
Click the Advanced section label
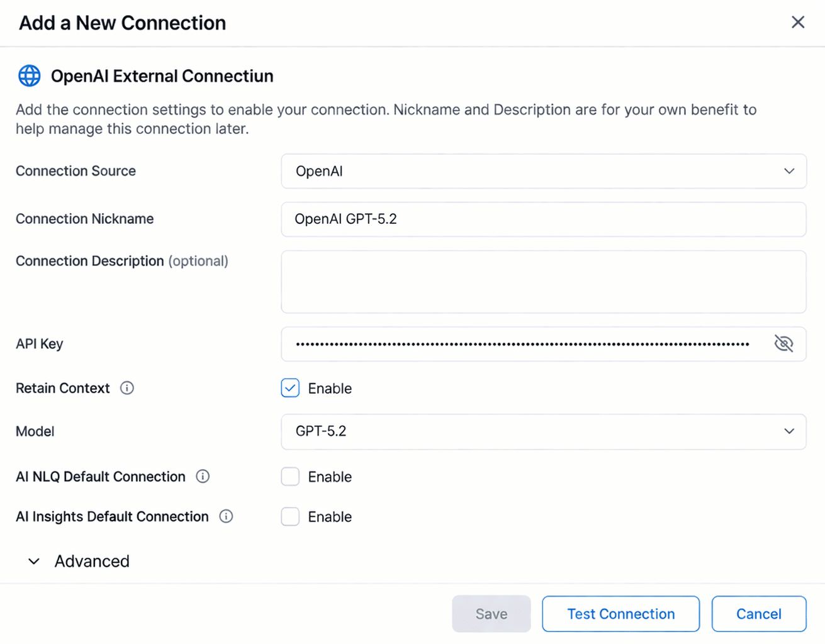tap(92, 561)
